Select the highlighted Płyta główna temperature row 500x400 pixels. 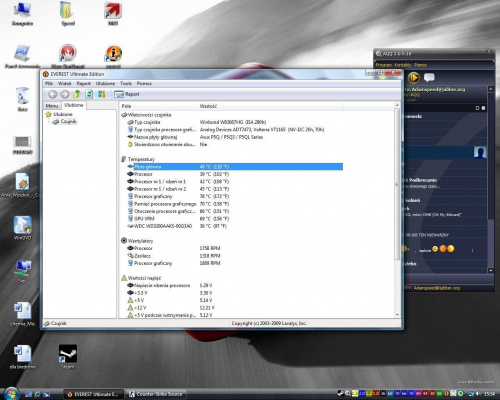[x=235, y=167]
